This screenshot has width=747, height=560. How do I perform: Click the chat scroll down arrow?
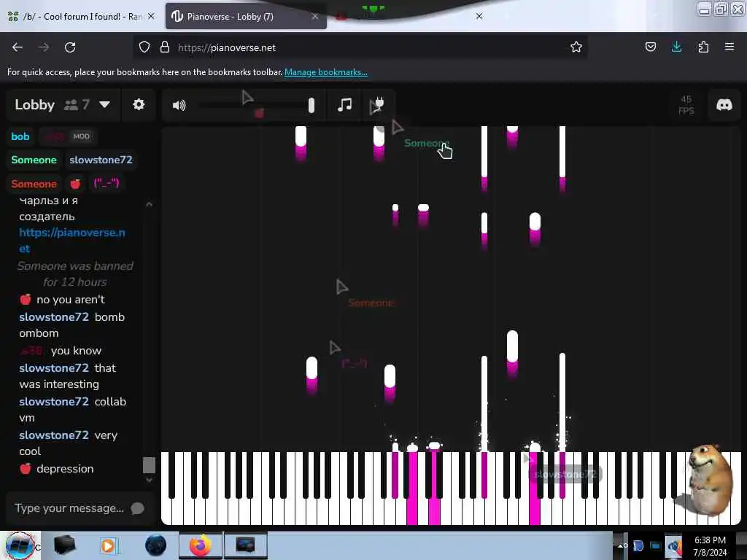point(149,480)
